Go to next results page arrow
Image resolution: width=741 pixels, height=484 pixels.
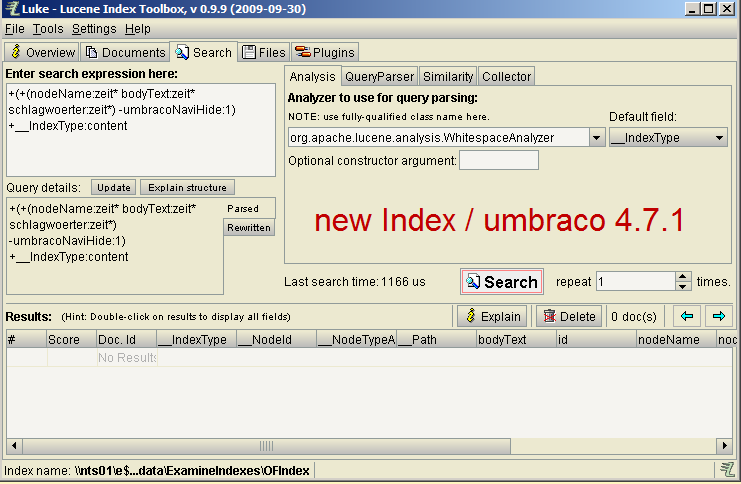coord(719,316)
